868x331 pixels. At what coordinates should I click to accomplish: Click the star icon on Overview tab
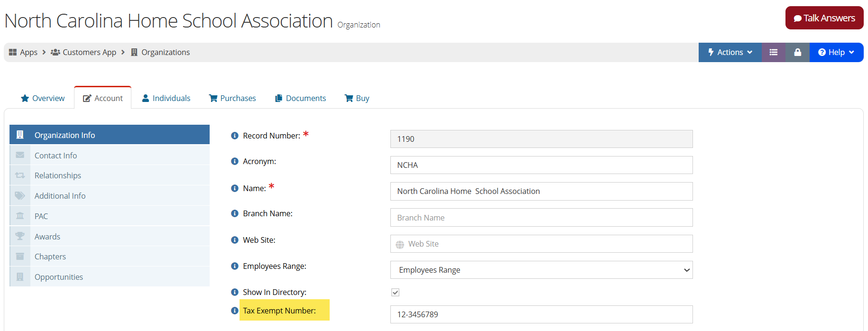tap(25, 98)
